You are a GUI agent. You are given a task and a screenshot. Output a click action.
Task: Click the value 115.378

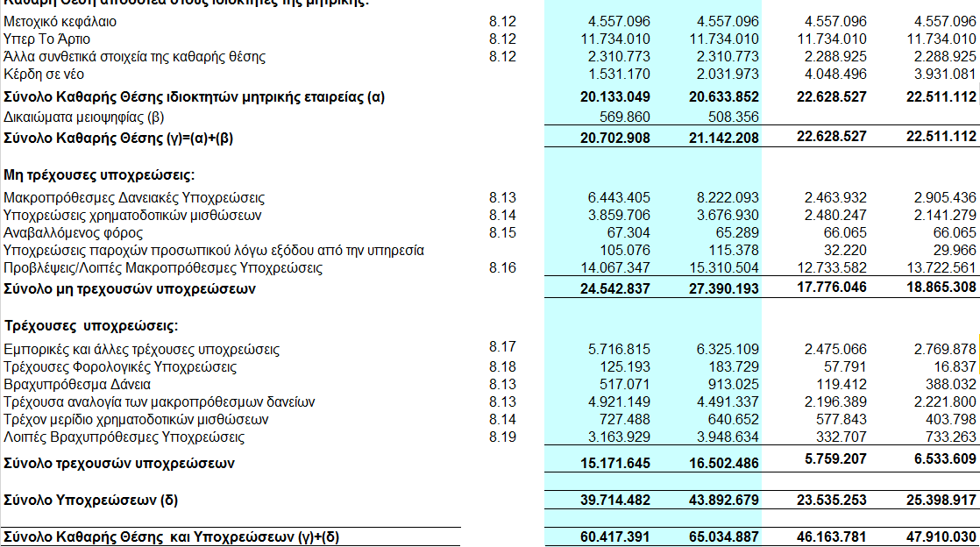pyautogui.click(x=734, y=251)
